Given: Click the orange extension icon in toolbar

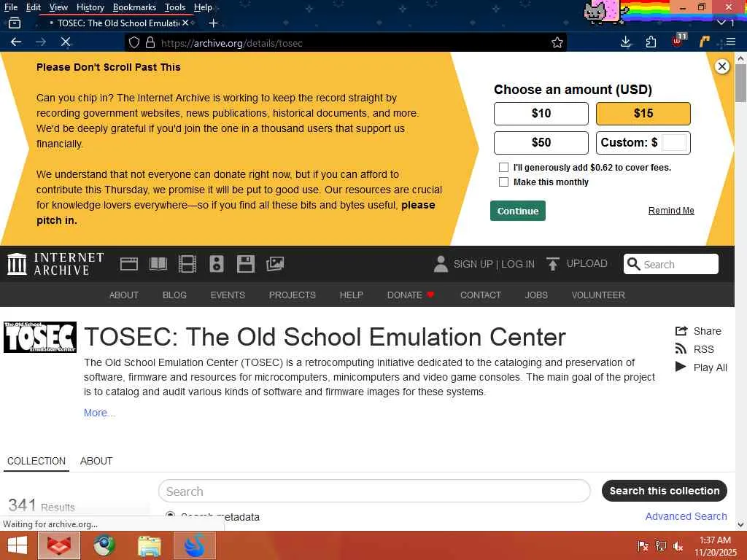Looking at the screenshot, I should click(704, 42).
